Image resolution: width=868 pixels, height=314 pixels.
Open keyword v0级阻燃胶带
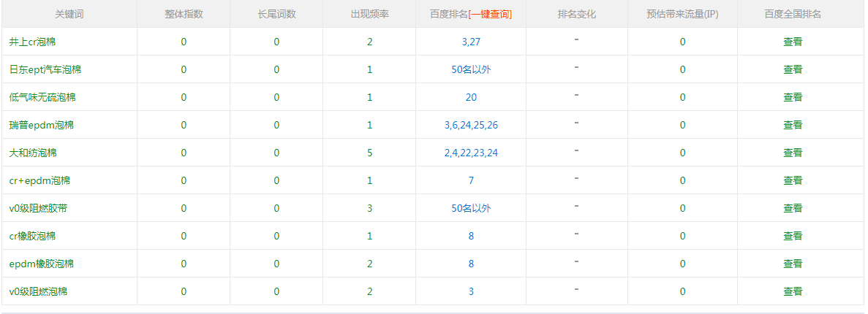pos(38,208)
